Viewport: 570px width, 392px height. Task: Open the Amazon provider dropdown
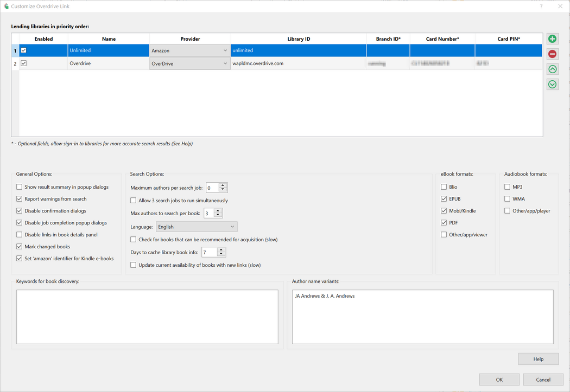pos(190,50)
